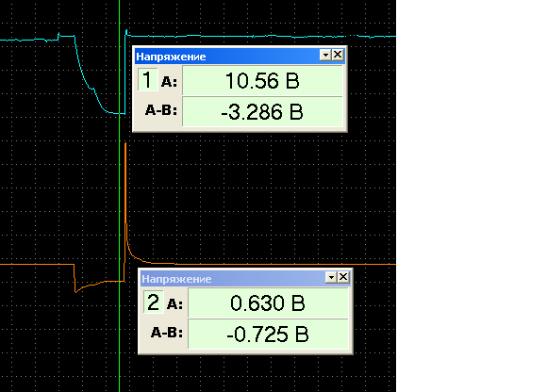Click channel number 2 box

153,302
